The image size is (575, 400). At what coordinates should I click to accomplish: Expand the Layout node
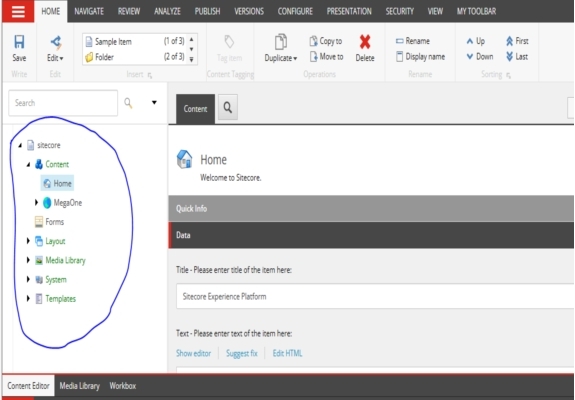pos(28,241)
